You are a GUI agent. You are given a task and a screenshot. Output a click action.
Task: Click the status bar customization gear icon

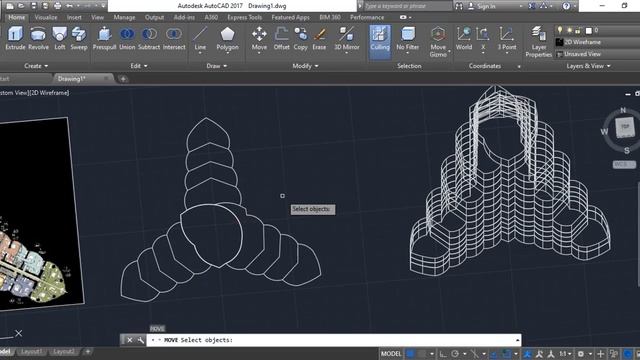(580, 353)
